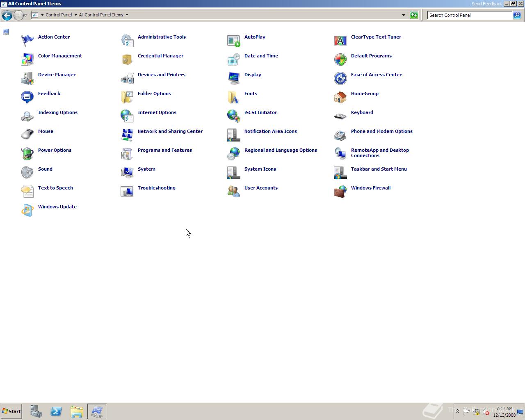Open Programs and Features link
This screenshot has height=420, width=525.
coord(165,150)
